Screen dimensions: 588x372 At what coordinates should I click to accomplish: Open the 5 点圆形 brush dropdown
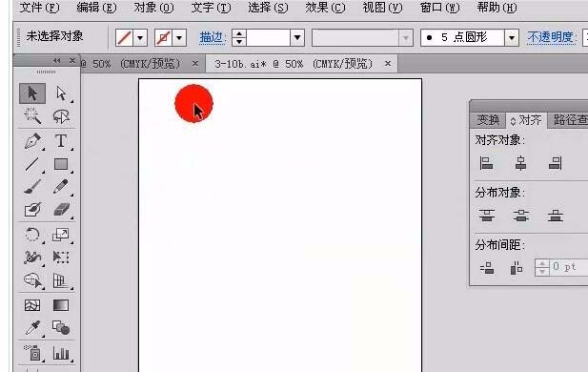point(512,37)
